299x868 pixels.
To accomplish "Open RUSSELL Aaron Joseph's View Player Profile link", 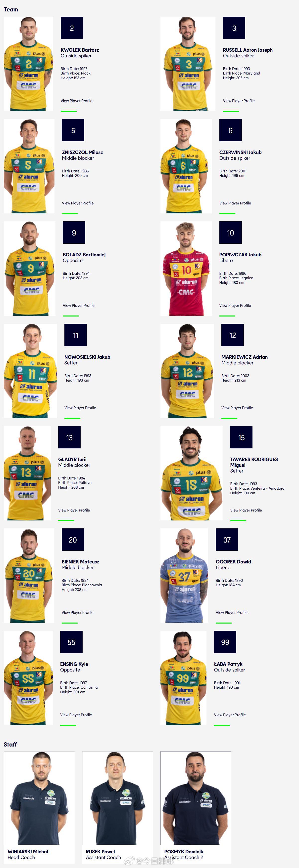I will [239, 101].
